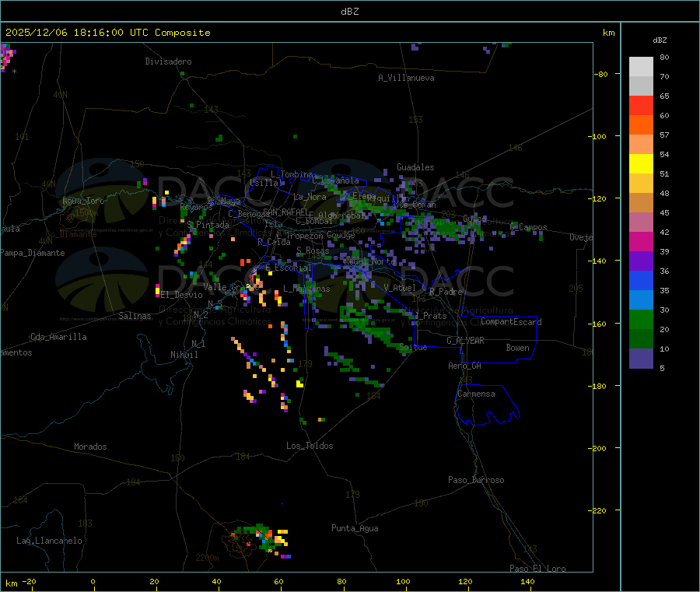Click the La_Nora label
Screen dimensions: 700x592
click(x=310, y=197)
